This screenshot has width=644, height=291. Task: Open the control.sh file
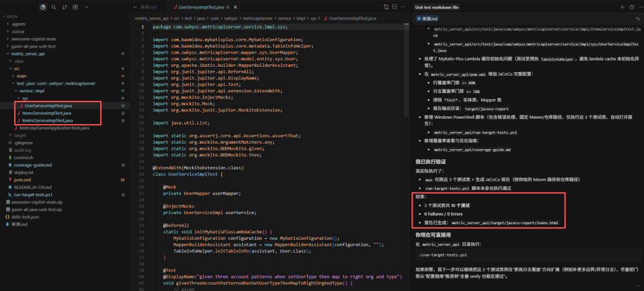23,157
